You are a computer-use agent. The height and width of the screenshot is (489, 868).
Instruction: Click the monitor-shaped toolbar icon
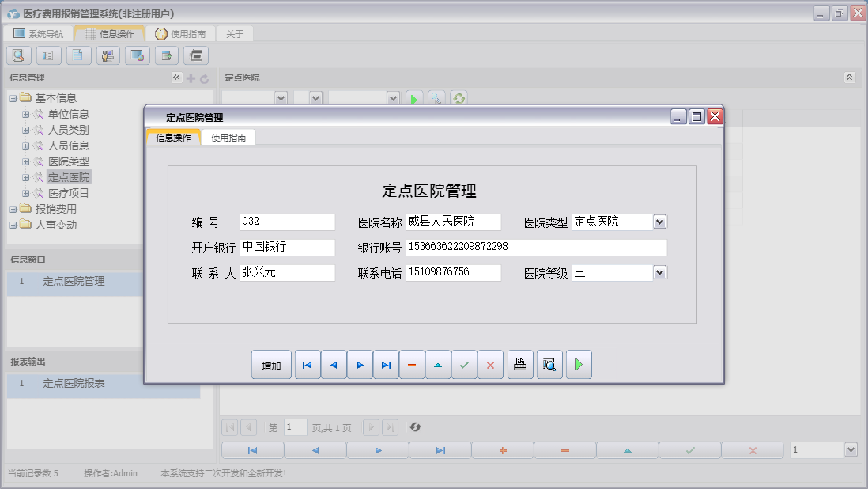[136, 55]
